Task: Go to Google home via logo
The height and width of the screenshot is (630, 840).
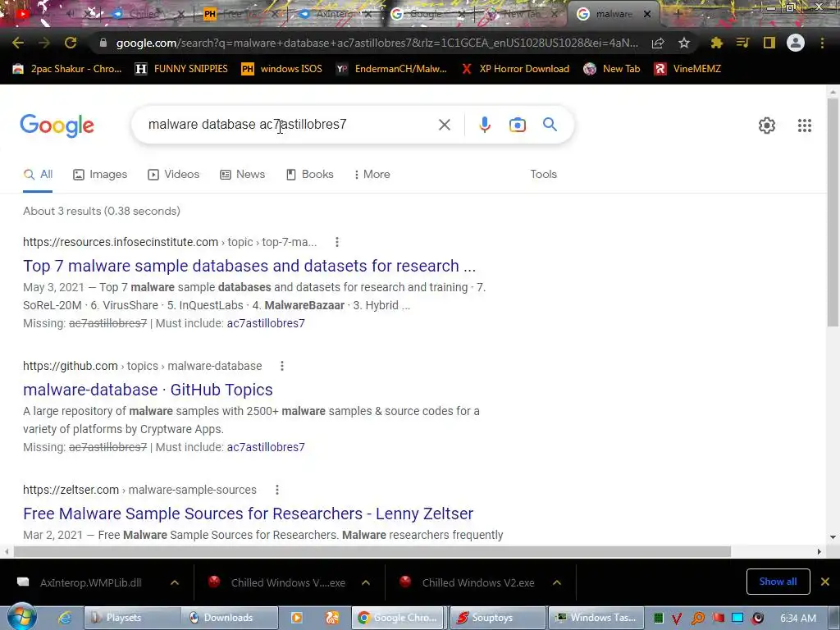Action: tap(57, 126)
